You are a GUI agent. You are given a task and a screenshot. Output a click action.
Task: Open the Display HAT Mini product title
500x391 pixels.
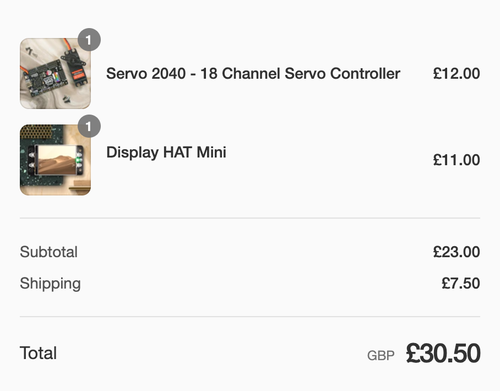[x=166, y=153]
